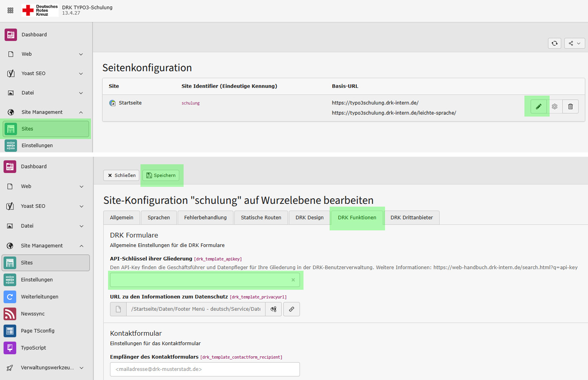Expand Yoast SEO in upper sidebar
Screen dimensions: 588x380
click(x=81, y=74)
